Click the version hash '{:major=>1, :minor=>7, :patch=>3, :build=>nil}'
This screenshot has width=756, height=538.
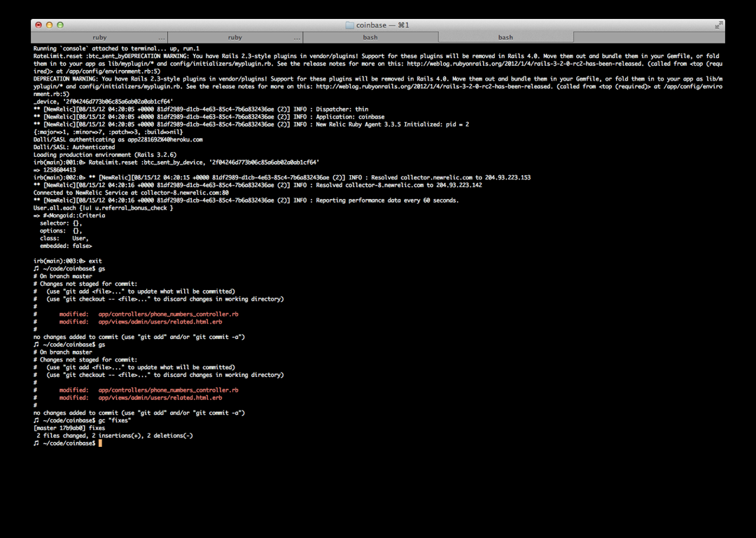108,132
